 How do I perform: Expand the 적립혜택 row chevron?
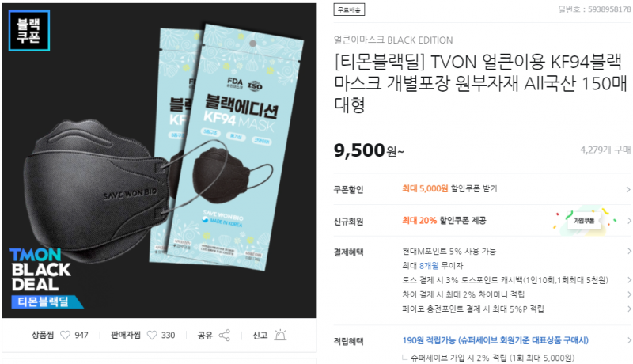tap(629, 340)
